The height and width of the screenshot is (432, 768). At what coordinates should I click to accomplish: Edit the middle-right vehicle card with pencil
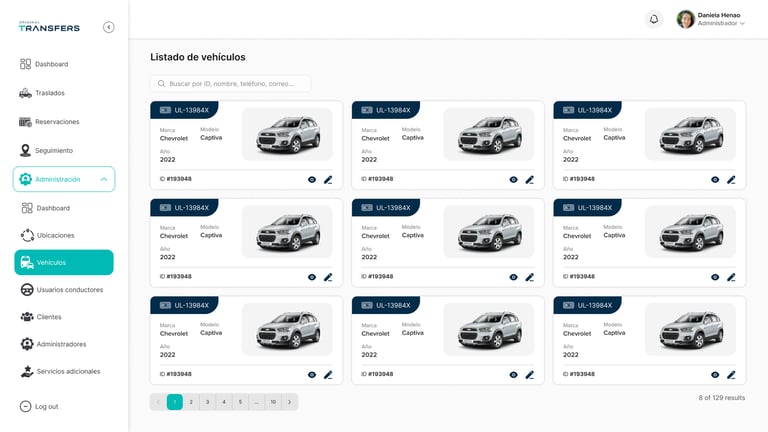tap(731, 277)
